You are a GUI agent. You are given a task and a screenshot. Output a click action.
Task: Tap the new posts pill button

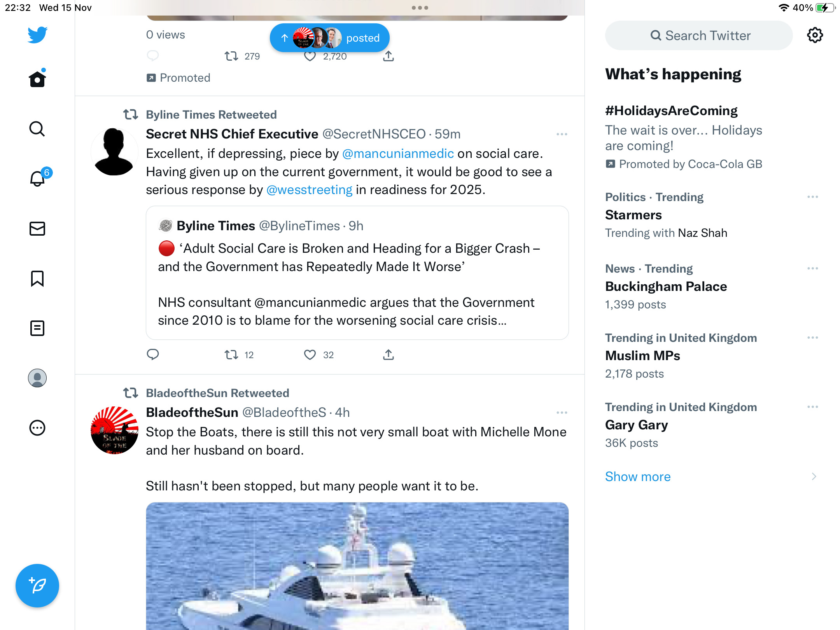(330, 38)
